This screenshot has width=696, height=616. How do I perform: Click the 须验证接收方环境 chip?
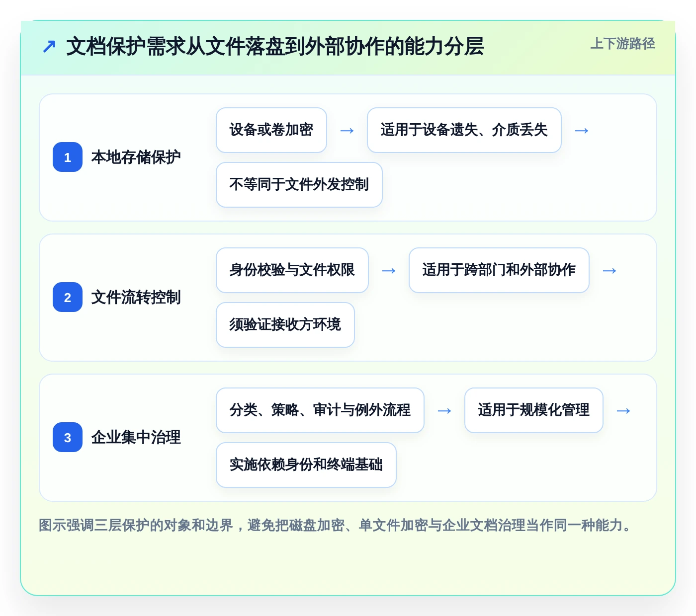pyautogui.click(x=285, y=325)
